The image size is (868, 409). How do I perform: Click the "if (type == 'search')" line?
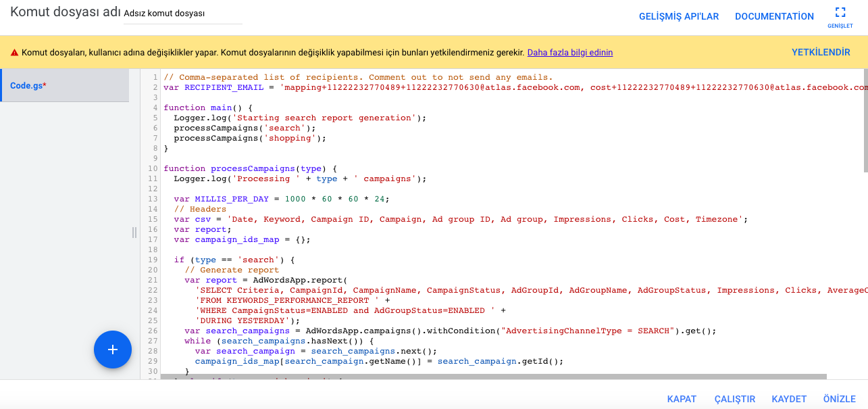pyautogui.click(x=234, y=260)
